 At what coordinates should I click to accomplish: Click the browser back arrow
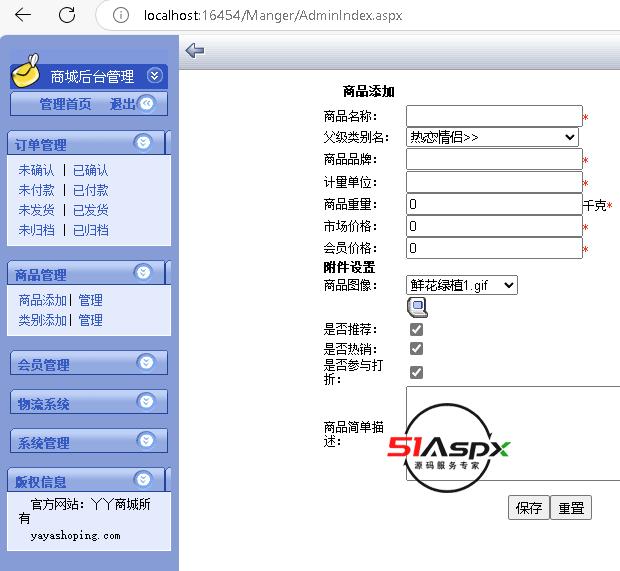tap(23, 15)
